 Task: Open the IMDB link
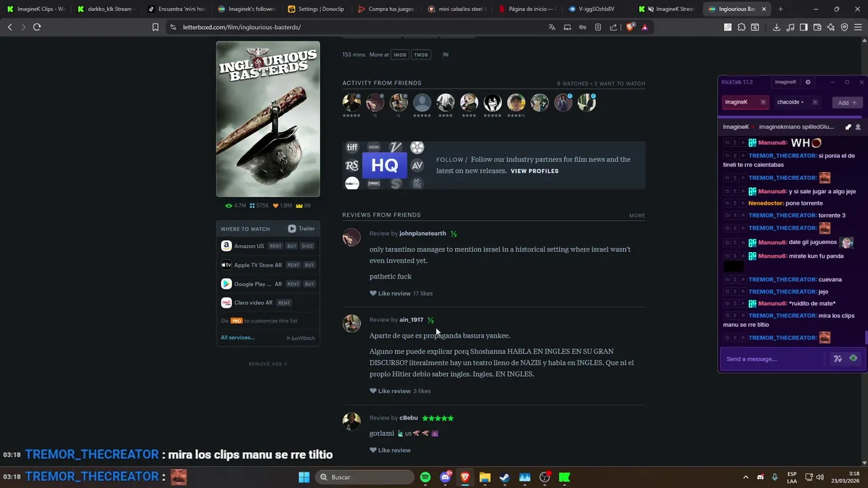coord(399,55)
